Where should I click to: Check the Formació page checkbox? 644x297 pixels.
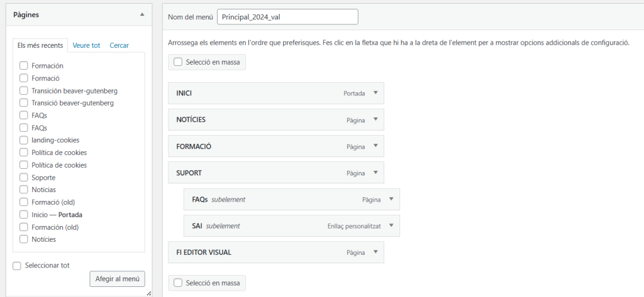24,78
